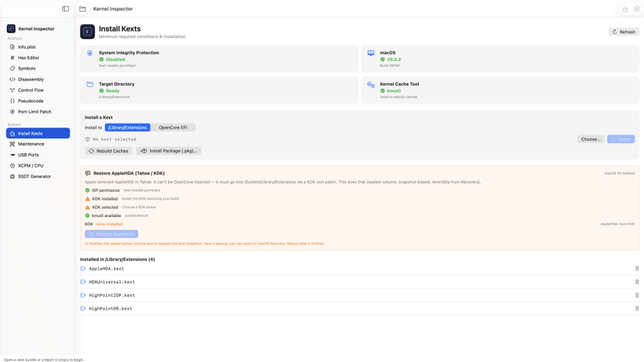The image size is (644, 362).
Task: Click the Restore AppleHDA button
Action: pos(111,234)
